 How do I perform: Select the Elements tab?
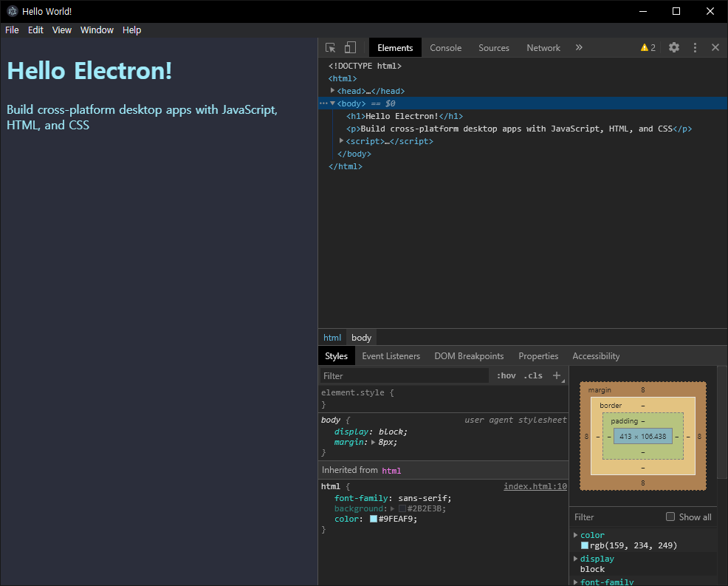[x=395, y=47]
